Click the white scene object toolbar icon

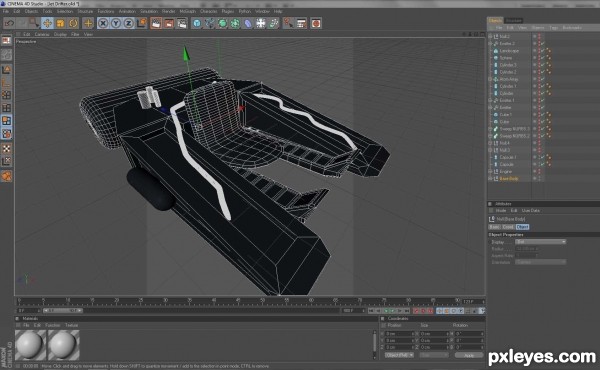(261, 23)
